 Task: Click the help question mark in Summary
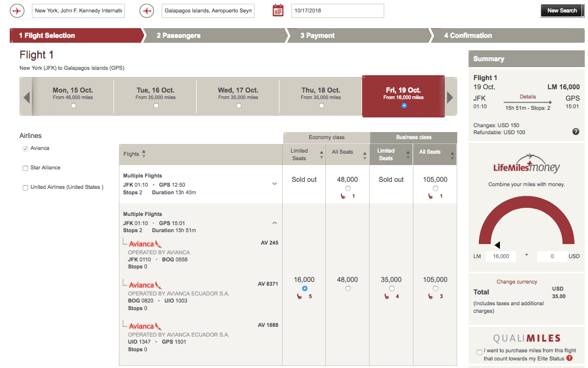(576, 132)
